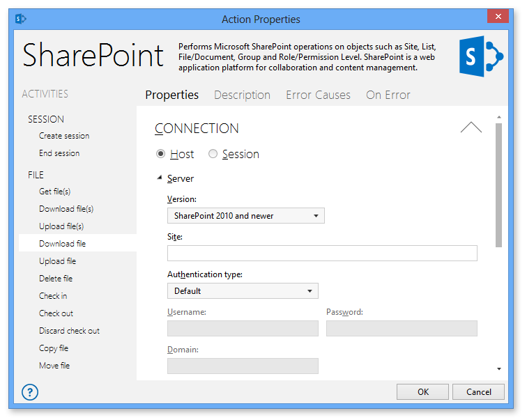
Task: Switch to the Description tab
Action: click(x=242, y=95)
